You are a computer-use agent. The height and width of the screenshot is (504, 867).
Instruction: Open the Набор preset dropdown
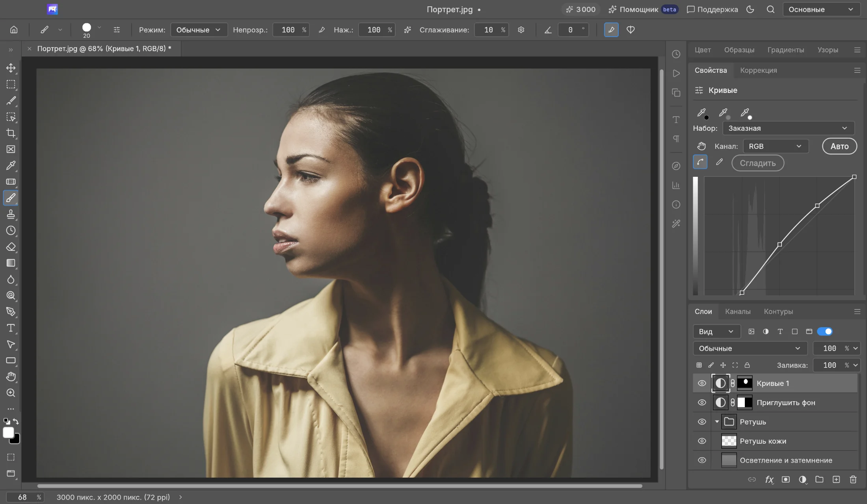(x=788, y=128)
